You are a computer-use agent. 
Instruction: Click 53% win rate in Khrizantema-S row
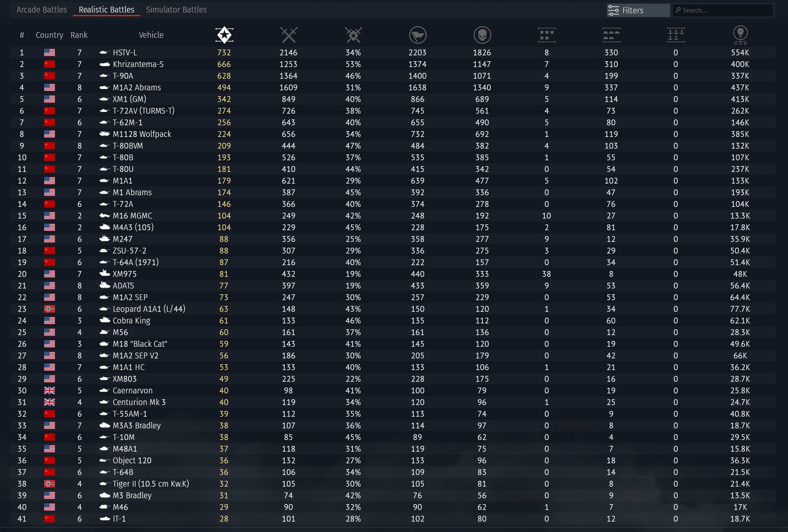coord(353,64)
